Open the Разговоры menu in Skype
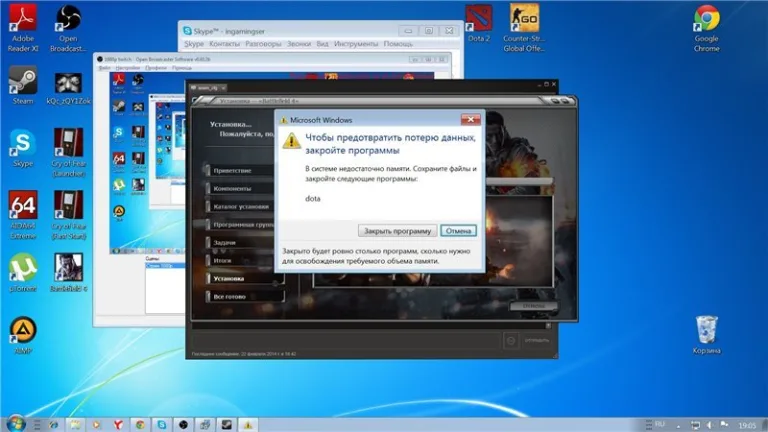Viewport: 768px width, 432px height. tap(263, 44)
